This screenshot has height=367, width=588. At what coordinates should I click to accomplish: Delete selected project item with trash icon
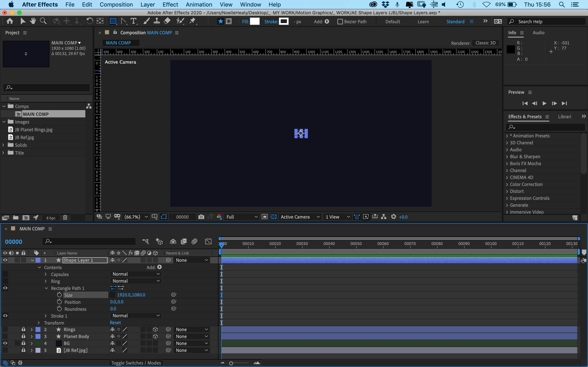pyautogui.click(x=65, y=218)
